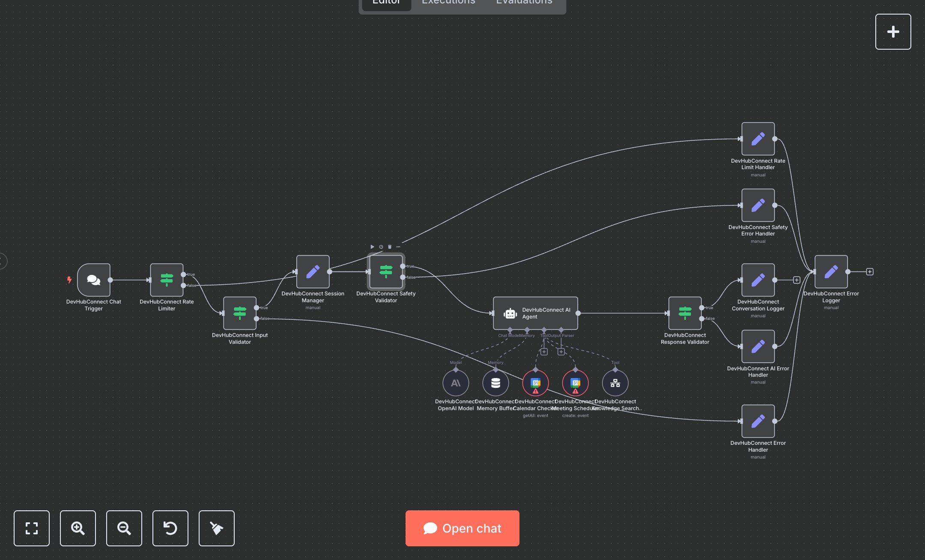
Task: Select the DevHubConnect Knowledge Search tool node
Action: pyautogui.click(x=615, y=383)
